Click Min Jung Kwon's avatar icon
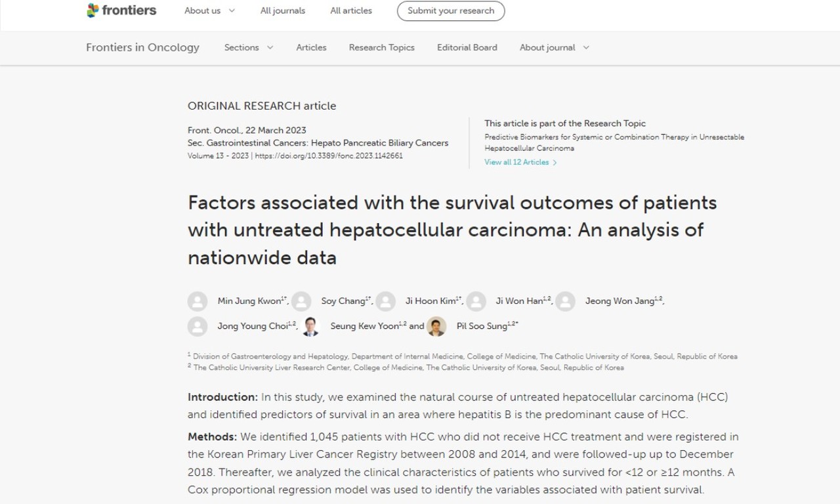This screenshot has width=840, height=504. [198, 301]
